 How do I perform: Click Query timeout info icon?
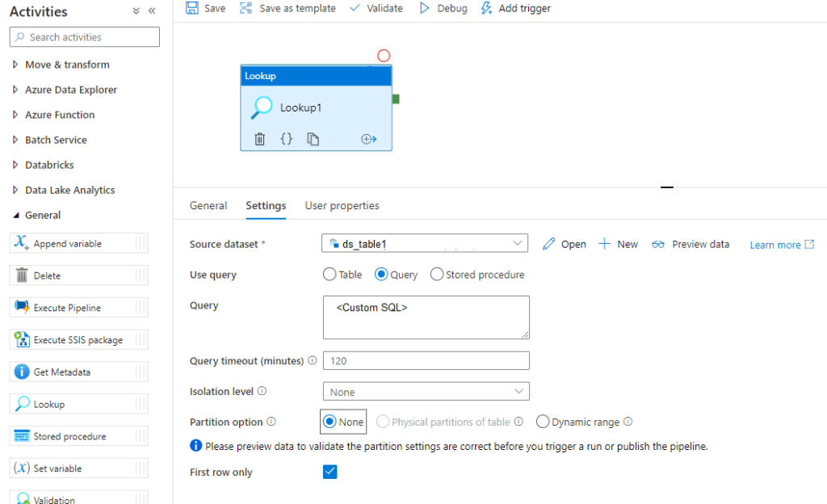(313, 360)
